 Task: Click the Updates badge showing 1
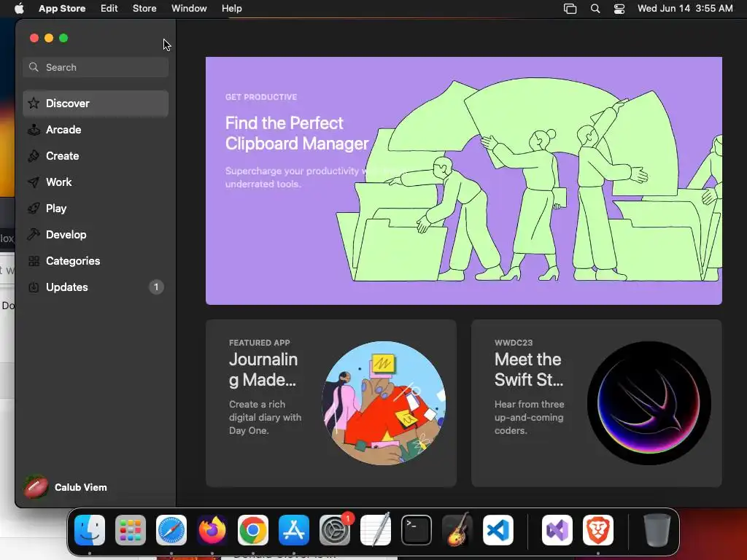click(x=156, y=287)
